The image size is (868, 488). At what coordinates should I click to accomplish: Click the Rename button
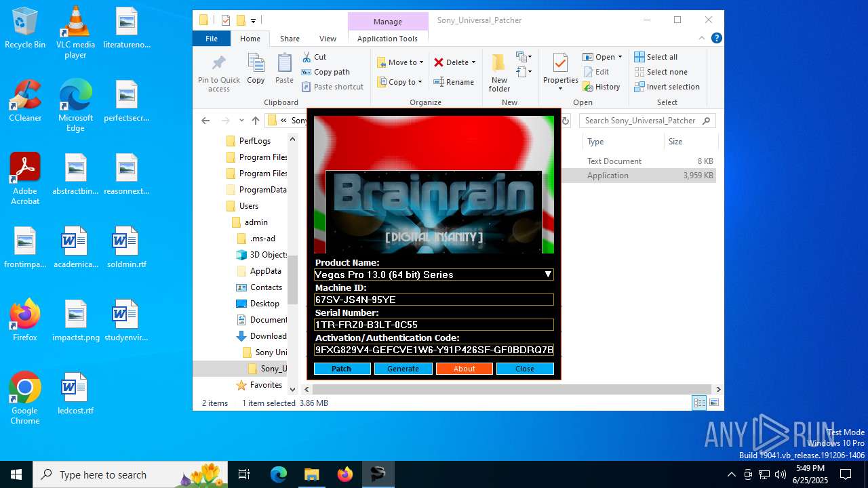point(454,82)
